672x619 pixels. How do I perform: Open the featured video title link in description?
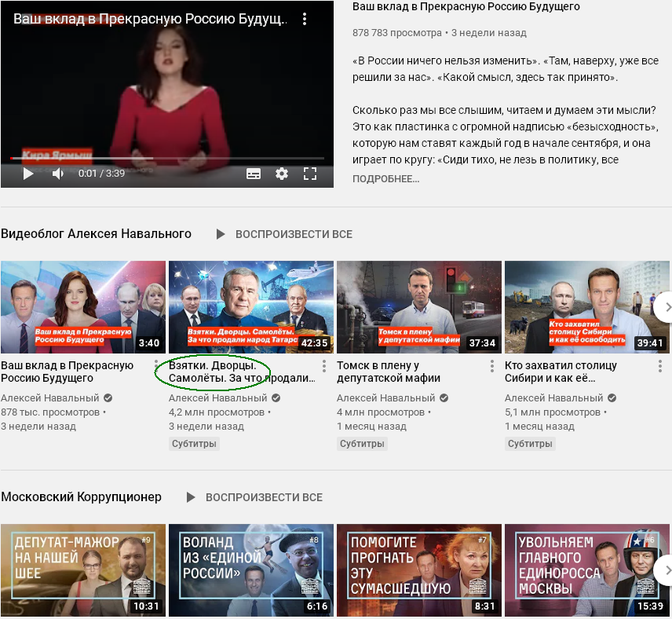coord(466,6)
